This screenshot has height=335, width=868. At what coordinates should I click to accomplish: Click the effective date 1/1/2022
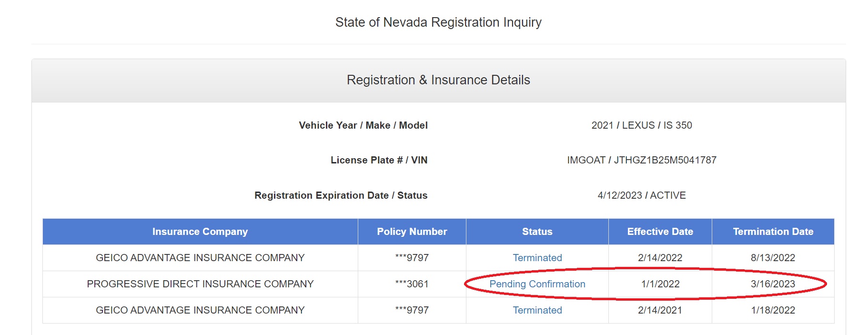tap(660, 284)
